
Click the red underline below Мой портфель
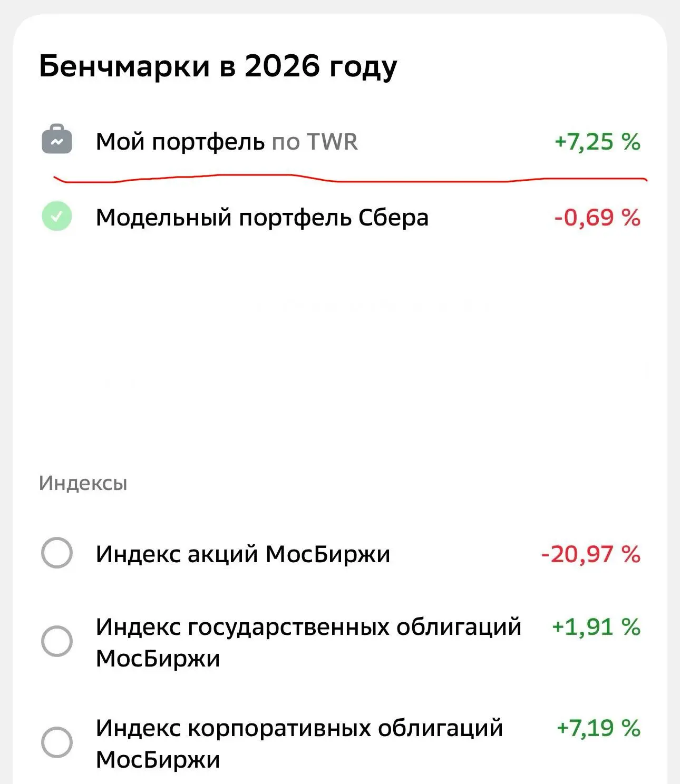pyautogui.click(x=351, y=179)
